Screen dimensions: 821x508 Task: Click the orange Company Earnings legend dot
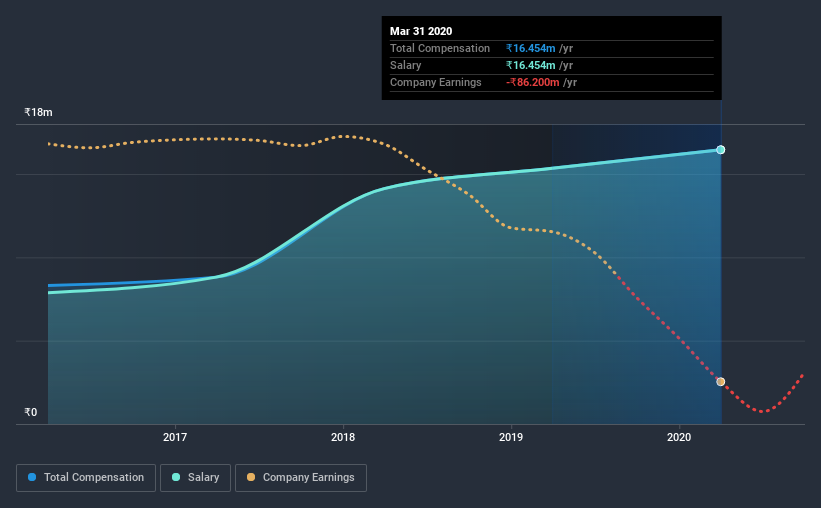(251, 477)
